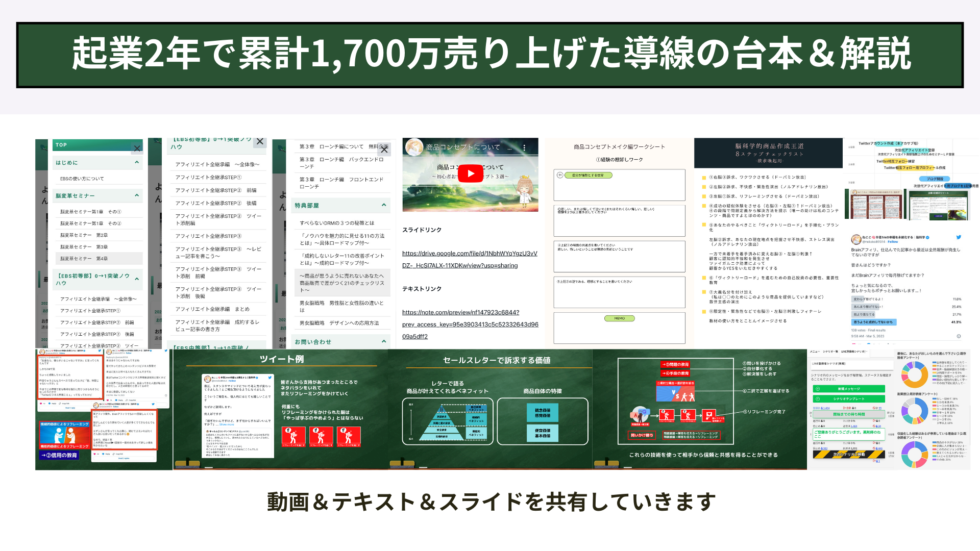Collapse the 脳変革セミナー section
The width and height of the screenshot is (980, 551).
[137, 195]
